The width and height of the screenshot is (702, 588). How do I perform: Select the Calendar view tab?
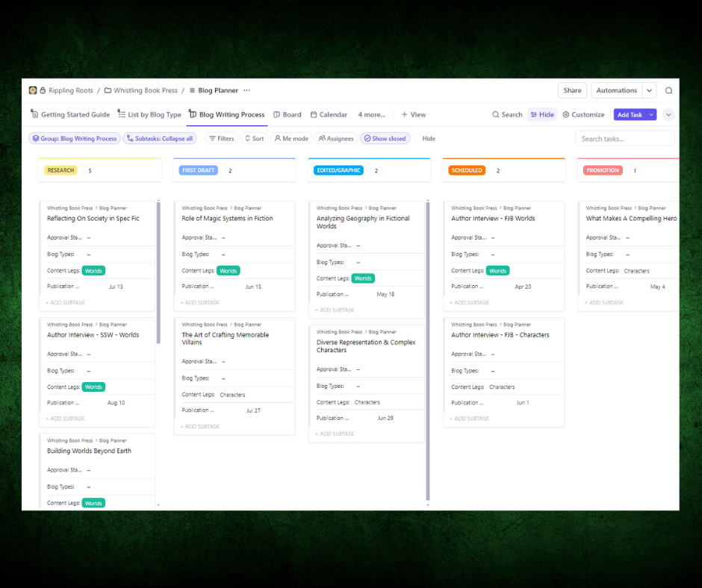coord(329,114)
